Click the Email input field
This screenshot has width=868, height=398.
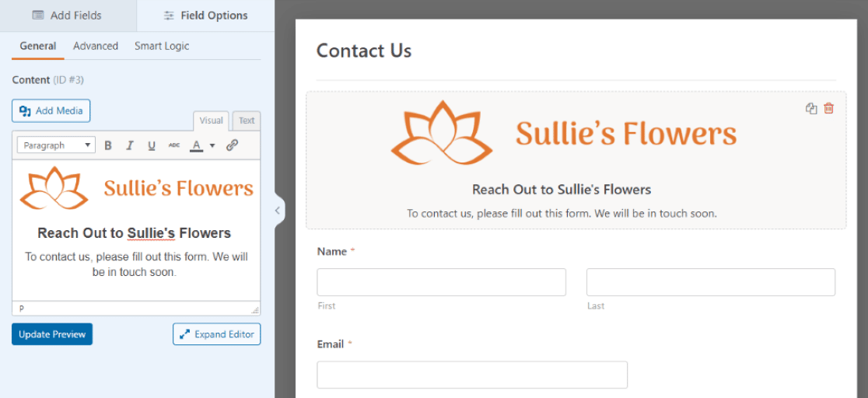[471, 375]
